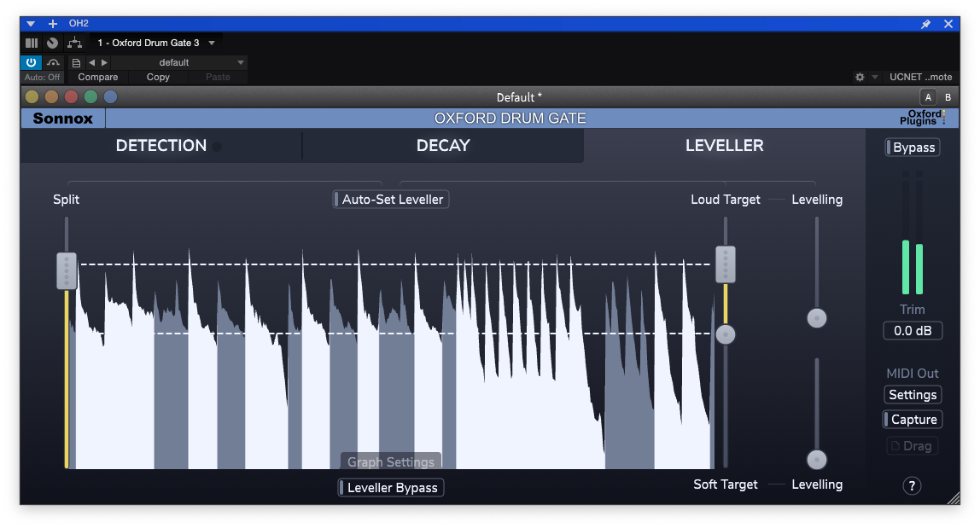Open the '1 - Oxford Drum Gate 3' dropdown

click(156, 44)
